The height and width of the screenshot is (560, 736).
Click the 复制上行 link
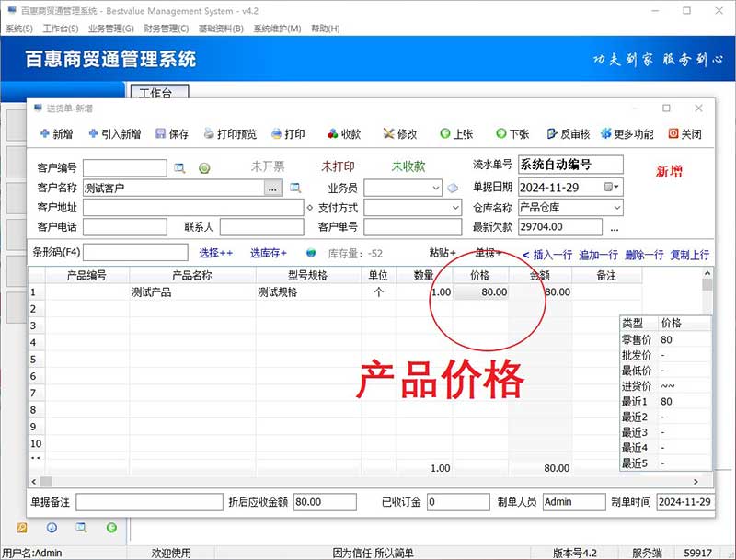click(689, 255)
